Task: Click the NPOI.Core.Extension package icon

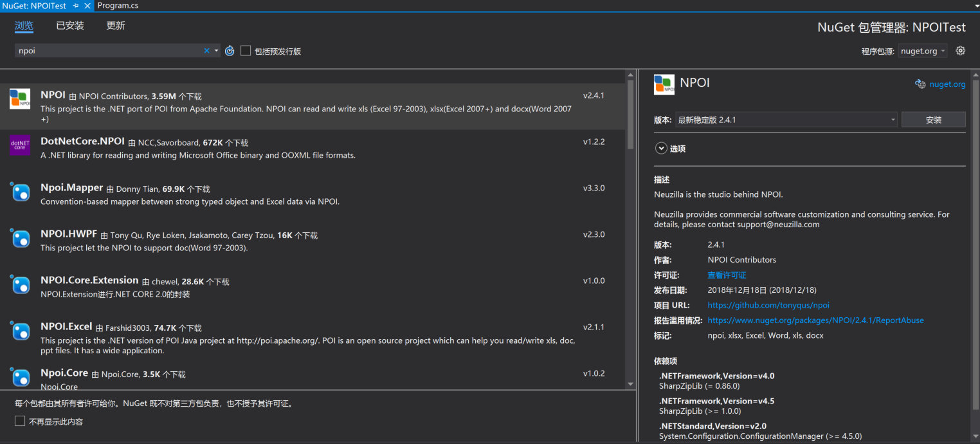Action: [20, 284]
